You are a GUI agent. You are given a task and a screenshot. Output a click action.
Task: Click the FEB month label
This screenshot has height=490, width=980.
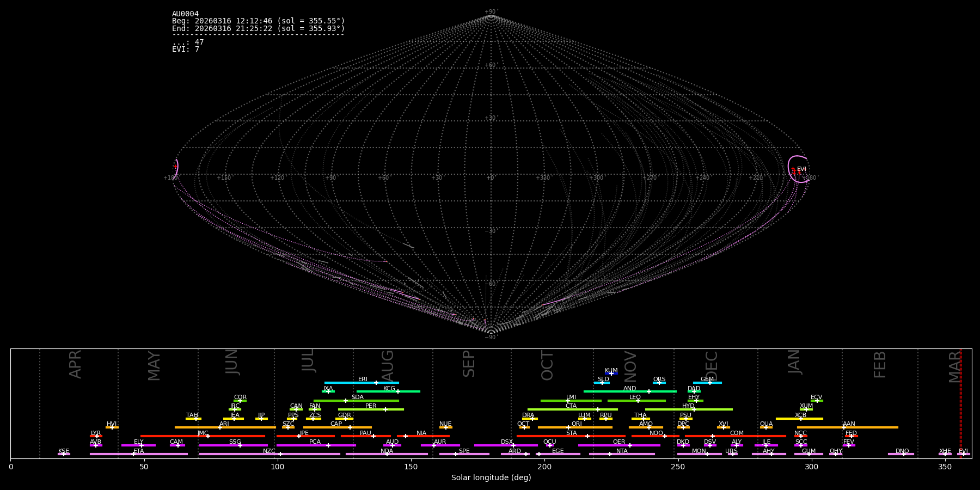[880, 364]
